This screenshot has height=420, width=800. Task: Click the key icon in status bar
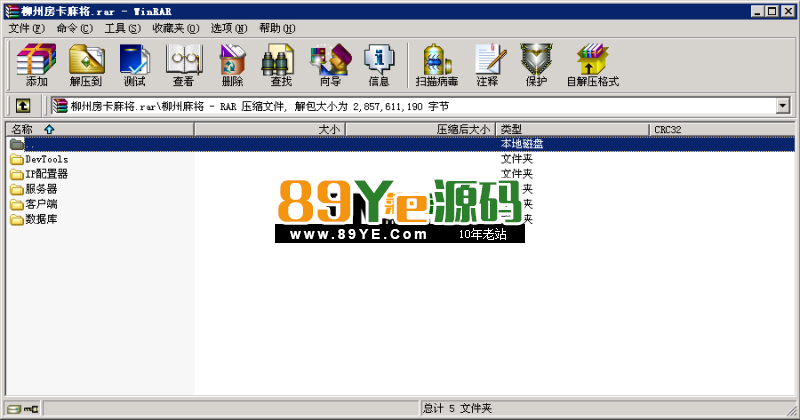[x=31, y=409]
